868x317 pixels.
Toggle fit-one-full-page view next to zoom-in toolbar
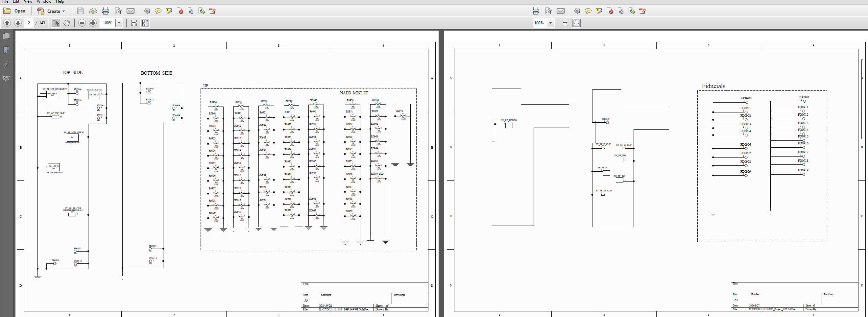145,23
